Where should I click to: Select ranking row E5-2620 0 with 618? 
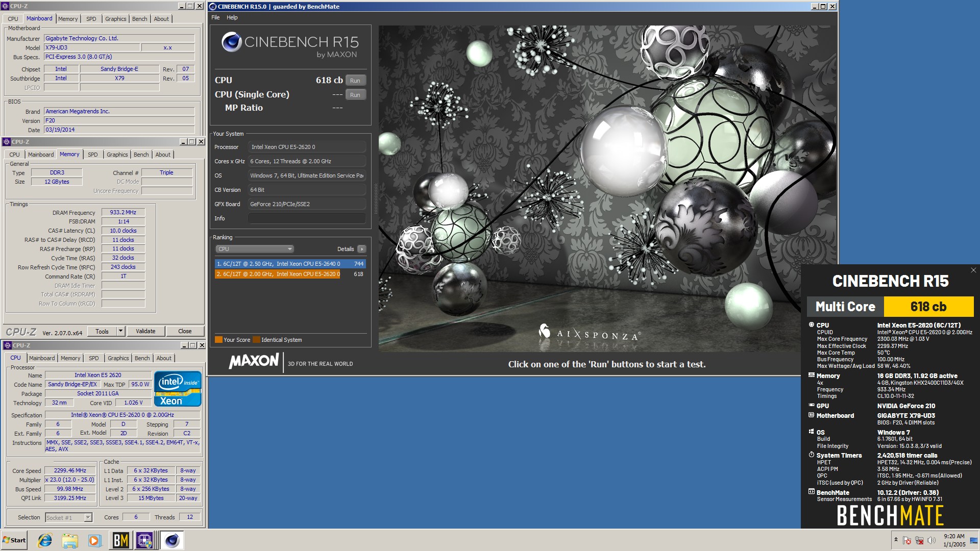[x=290, y=274]
